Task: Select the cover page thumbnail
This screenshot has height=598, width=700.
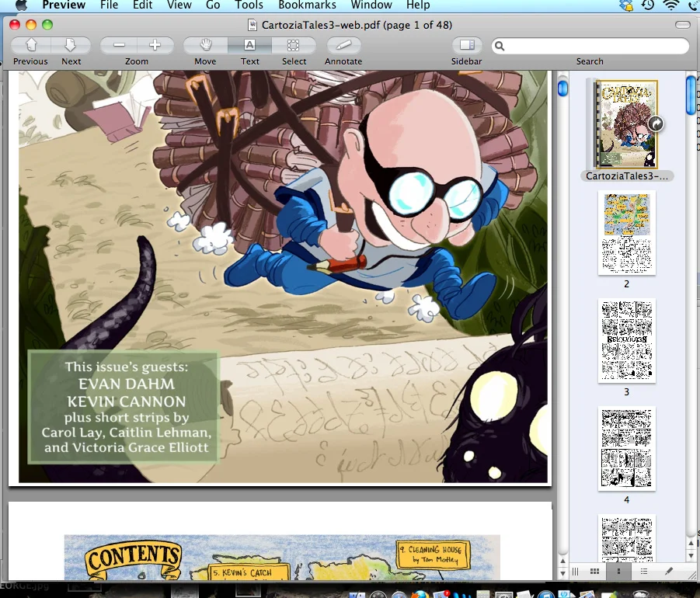Action: [x=625, y=124]
